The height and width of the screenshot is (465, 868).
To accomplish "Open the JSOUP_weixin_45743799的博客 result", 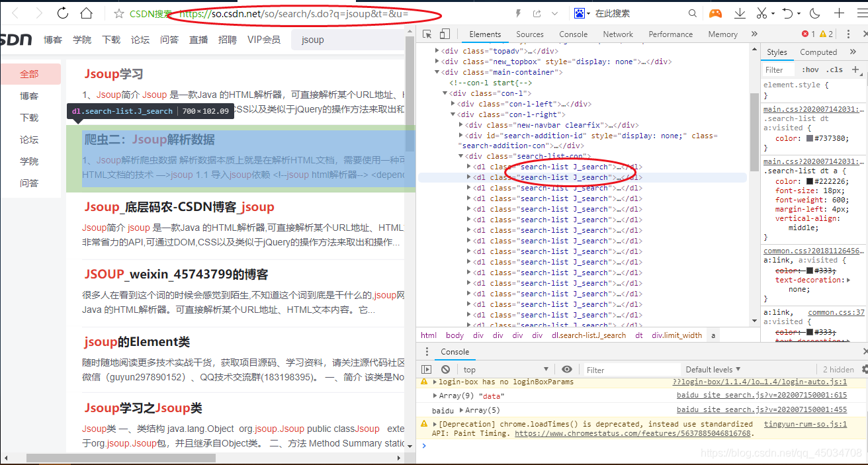I will (176, 274).
